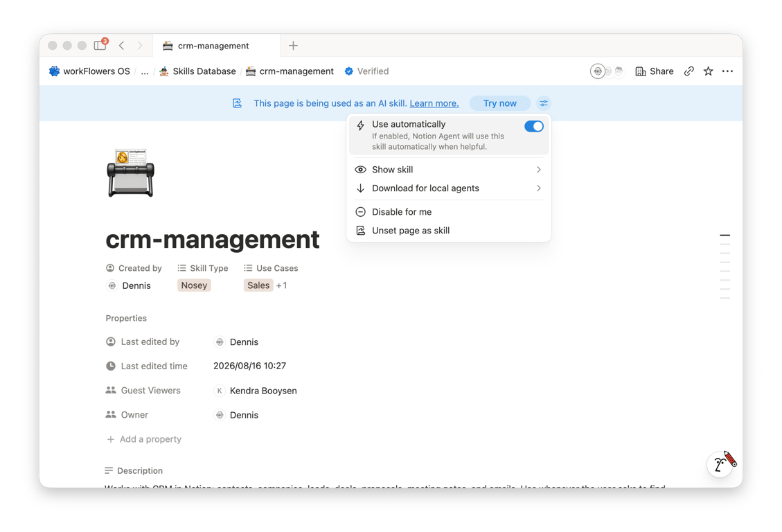The image size is (782, 532).
Task: Open the Guest Viewers property label
Action: 143,391
